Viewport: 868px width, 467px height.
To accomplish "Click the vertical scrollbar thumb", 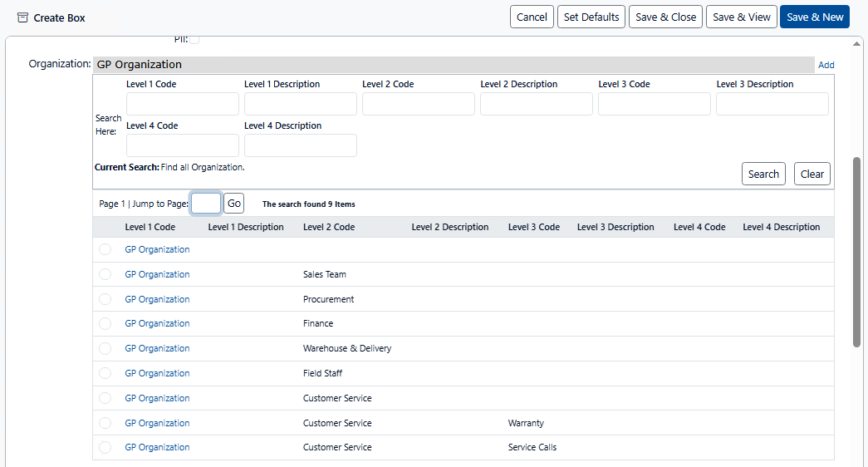I will click(x=856, y=249).
